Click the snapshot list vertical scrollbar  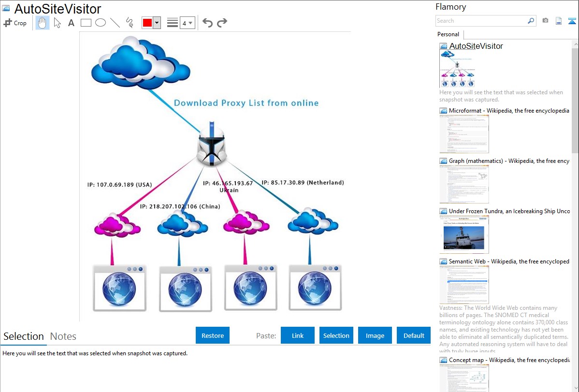[575, 100]
